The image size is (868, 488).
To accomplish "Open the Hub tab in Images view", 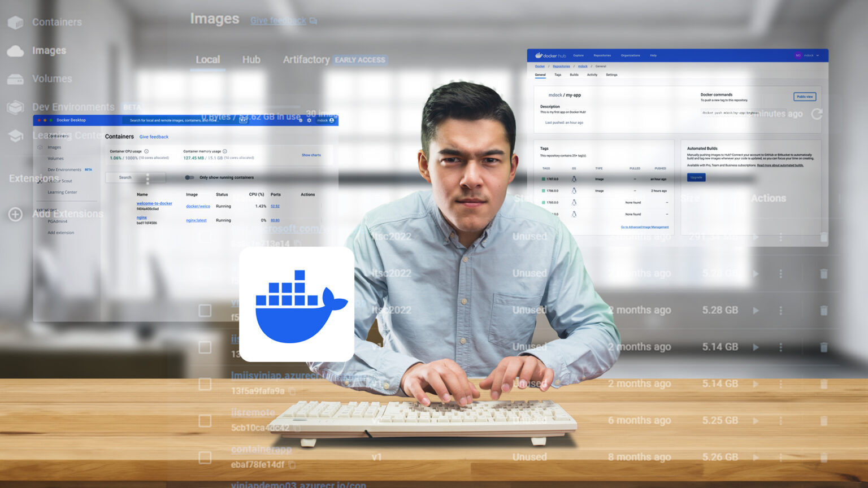I will (x=251, y=59).
